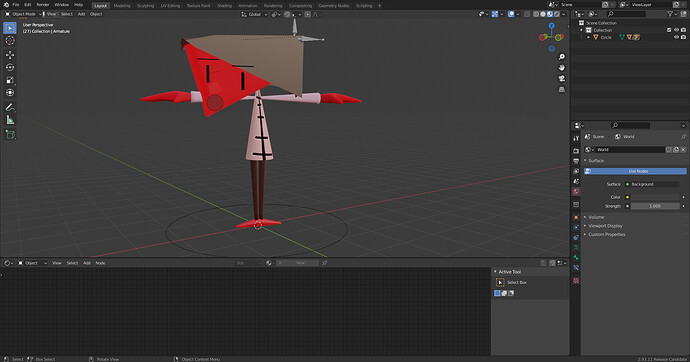Switch perspective/orthographic using the grid icon

[562, 89]
